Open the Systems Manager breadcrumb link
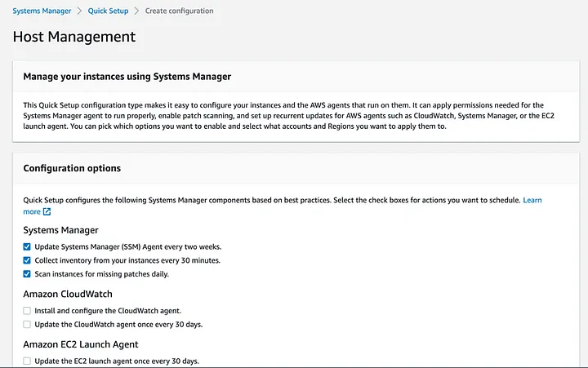Screen dimensions: 588x368 pos(42,11)
